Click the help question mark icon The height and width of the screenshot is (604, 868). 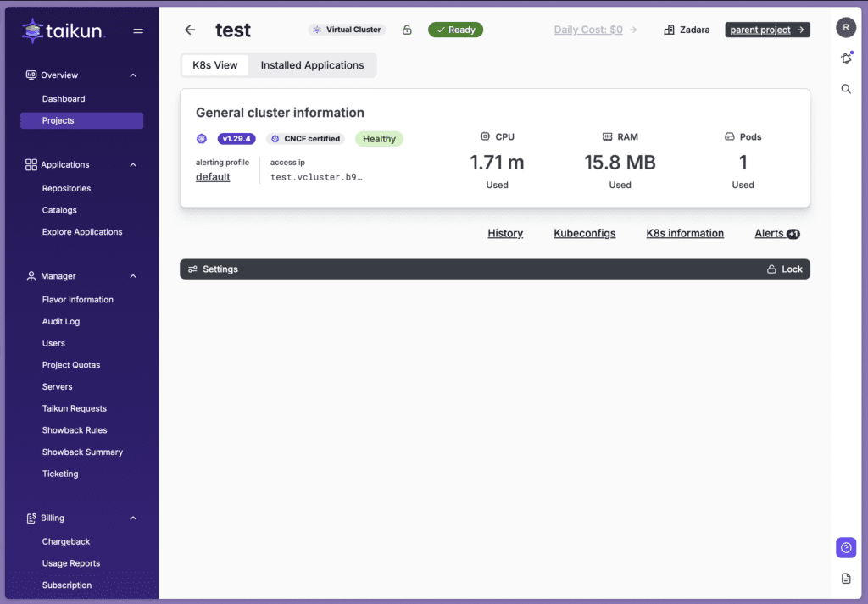(845, 547)
